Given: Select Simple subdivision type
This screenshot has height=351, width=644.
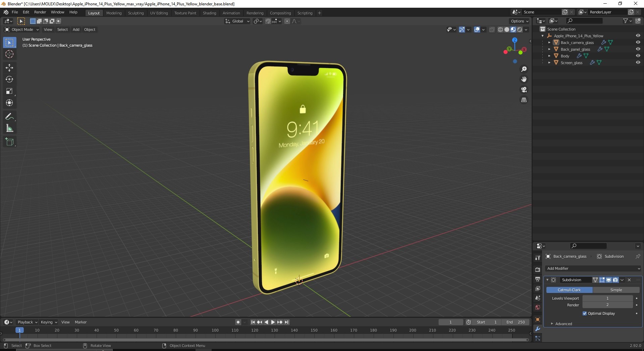Looking at the screenshot, I should tap(616, 290).
